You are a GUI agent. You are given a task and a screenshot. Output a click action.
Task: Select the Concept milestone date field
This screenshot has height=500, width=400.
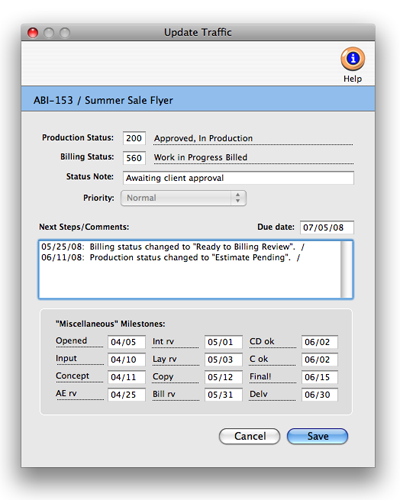click(126, 377)
